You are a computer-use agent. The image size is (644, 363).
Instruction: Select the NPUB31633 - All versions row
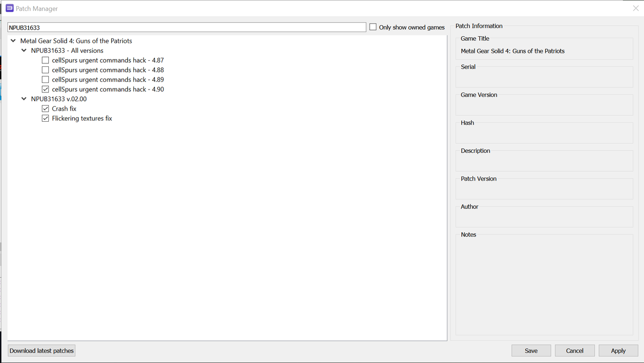click(x=67, y=50)
